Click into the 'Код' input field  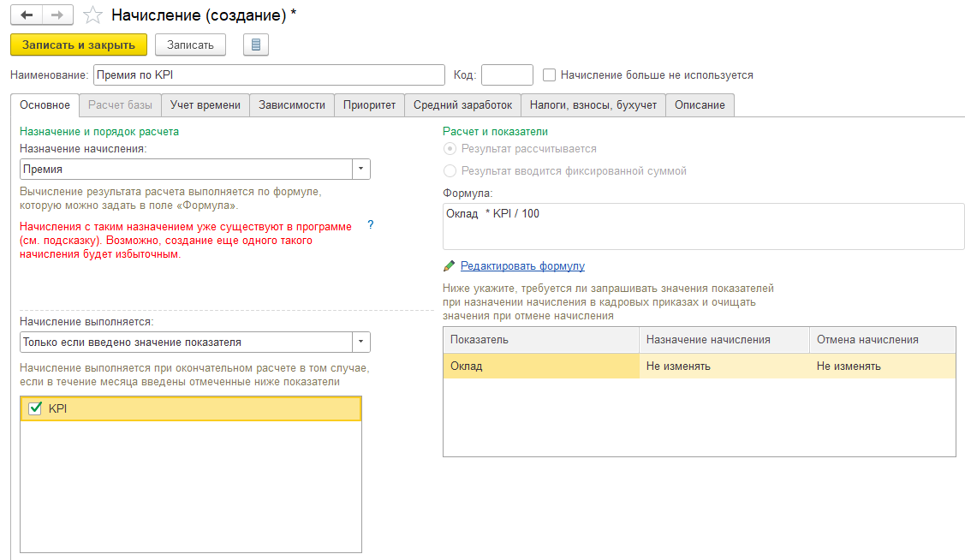tap(507, 75)
